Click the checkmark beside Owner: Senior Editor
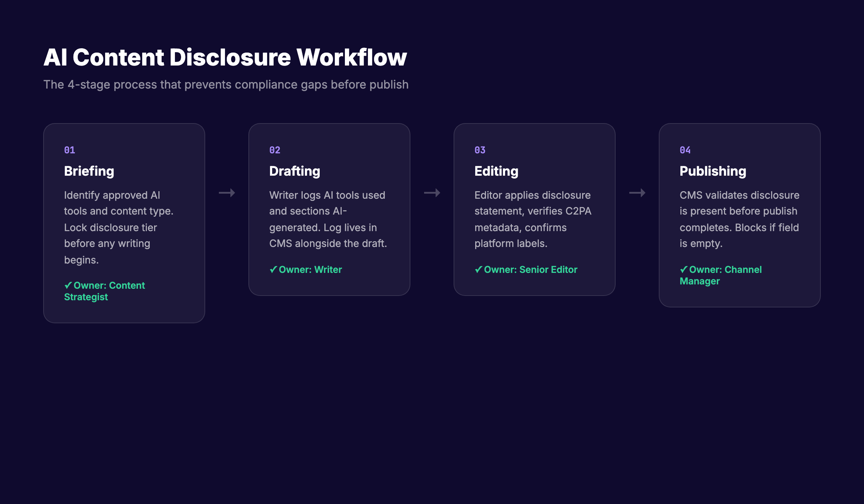Image resolution: width=864 pixels, height=504 pixels. pos(478,270)
